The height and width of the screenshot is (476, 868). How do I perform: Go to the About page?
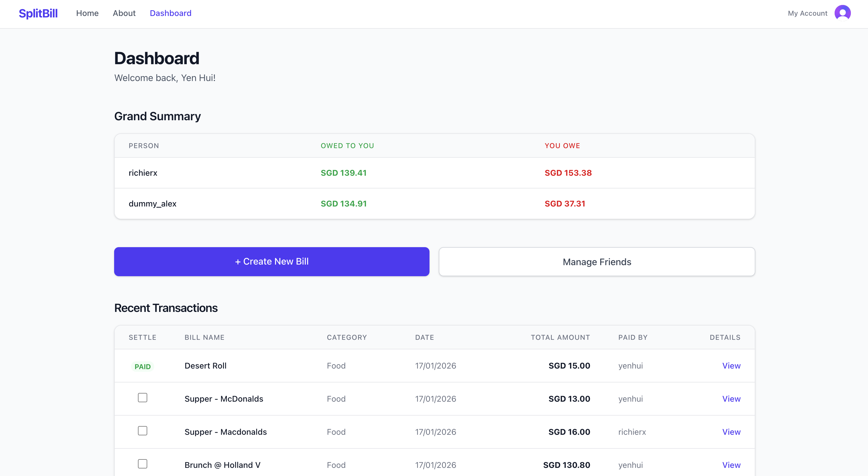pyautogui.click(x=124, y=13)
